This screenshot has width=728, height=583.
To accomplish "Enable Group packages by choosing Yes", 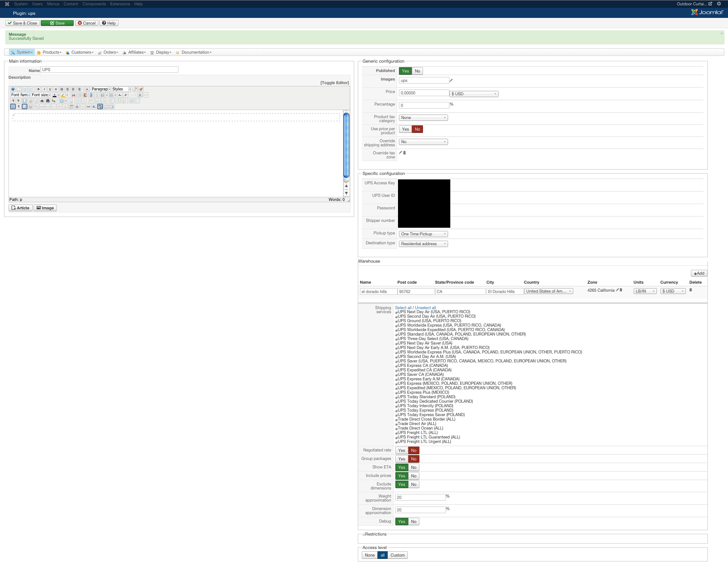I will [402, 459].
